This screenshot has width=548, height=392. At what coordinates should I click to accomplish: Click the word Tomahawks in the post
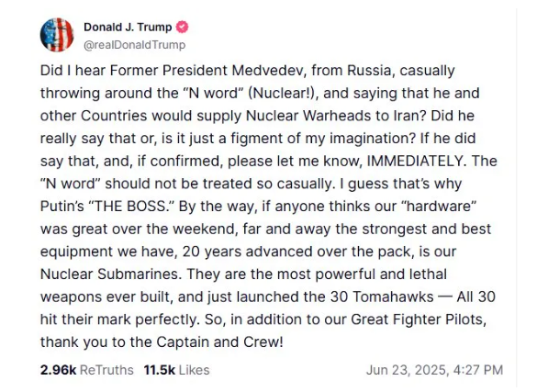pyautogui.click(x=393, y=297)
